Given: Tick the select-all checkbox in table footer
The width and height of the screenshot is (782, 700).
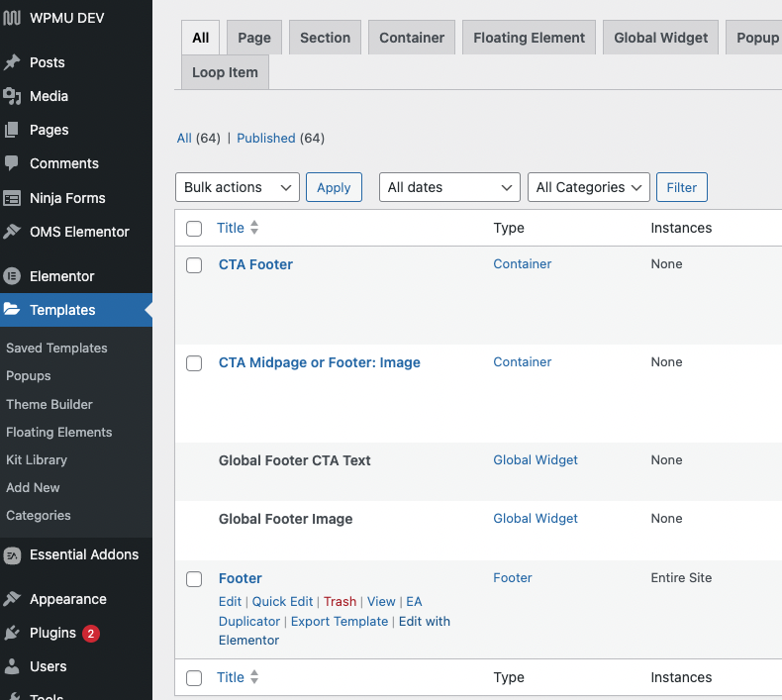Looking at the screenshot, I should 194,678.
